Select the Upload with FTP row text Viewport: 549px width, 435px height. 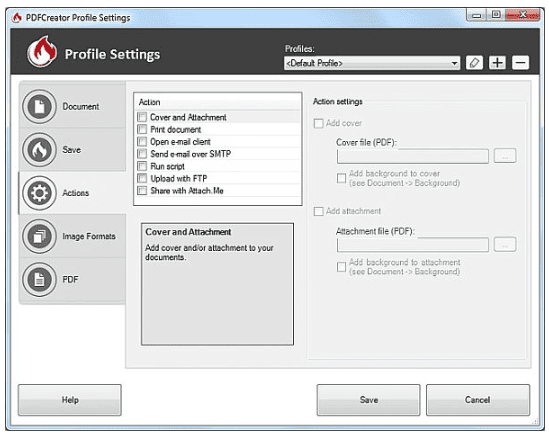tap(179, 179)
